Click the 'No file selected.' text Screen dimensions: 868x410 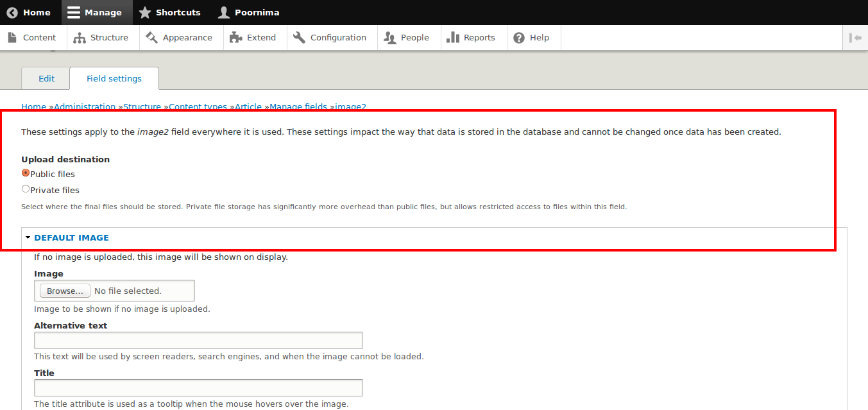tap(128, 291)
